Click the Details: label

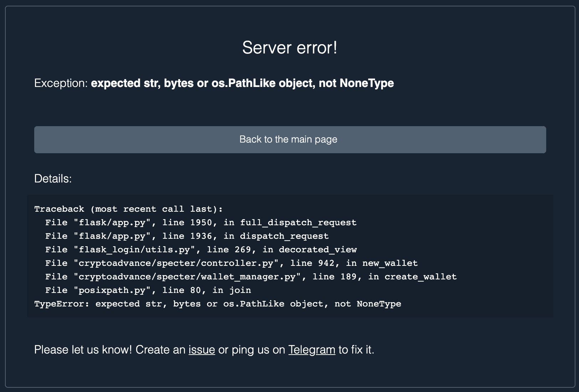53,179
